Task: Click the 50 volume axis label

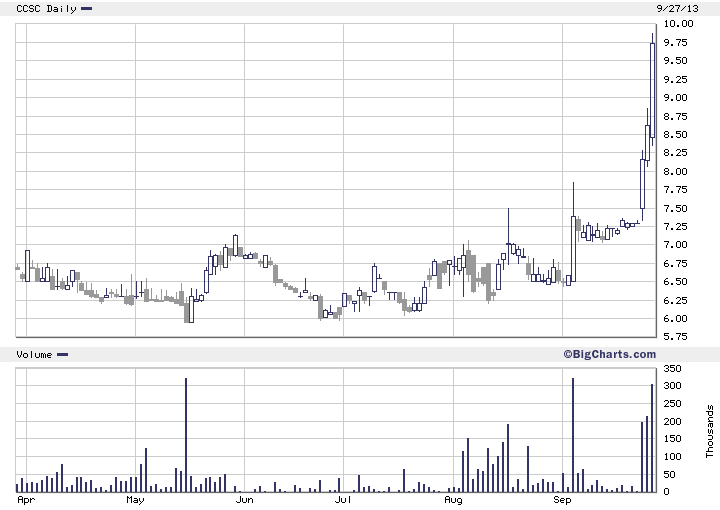Action: pos(670,475)
